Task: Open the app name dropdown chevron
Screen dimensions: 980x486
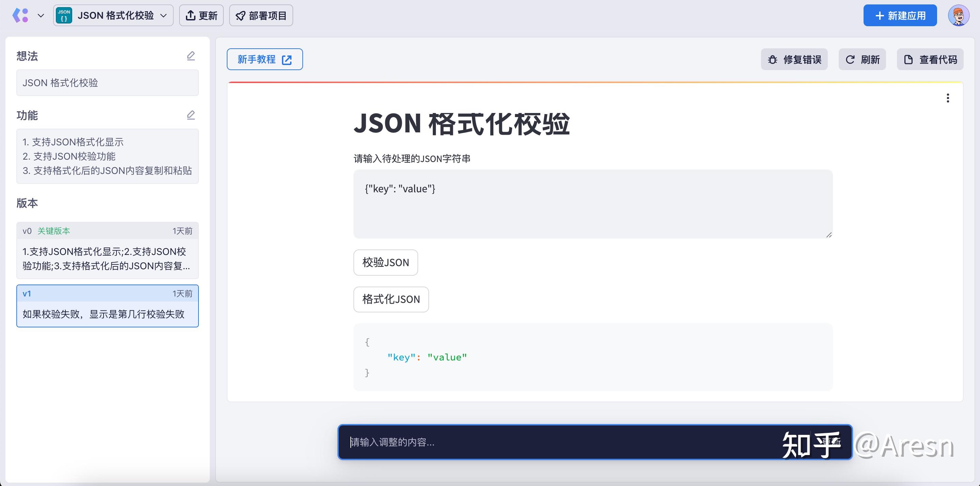Action: (164, 16)
